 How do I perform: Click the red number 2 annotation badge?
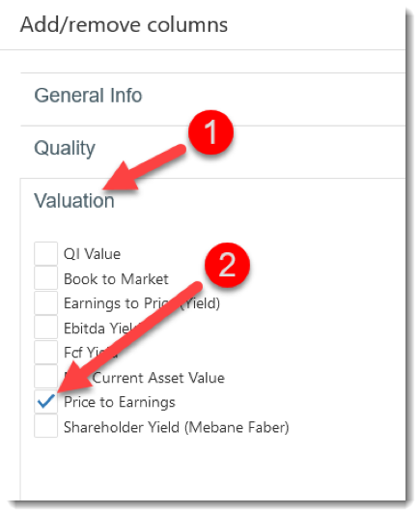[x=227, y=265]
